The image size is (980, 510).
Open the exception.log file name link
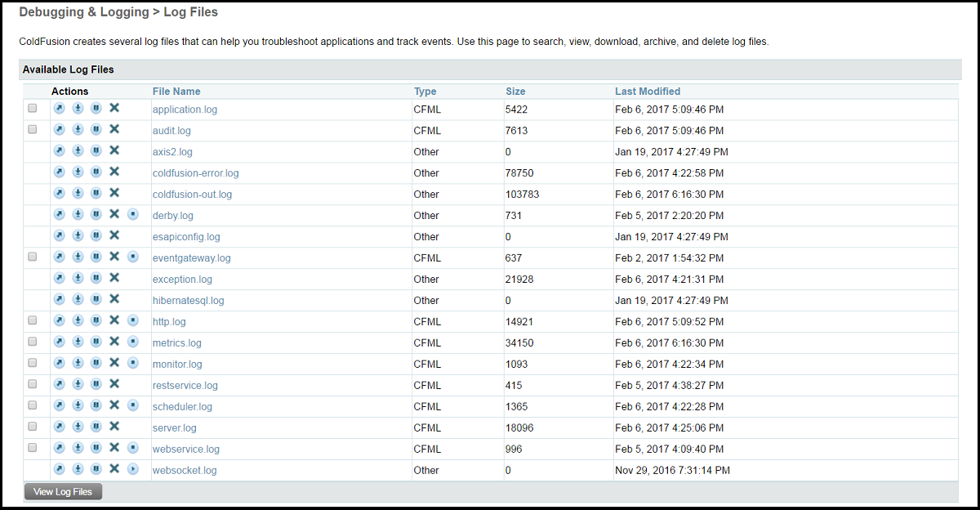point(182,280)
